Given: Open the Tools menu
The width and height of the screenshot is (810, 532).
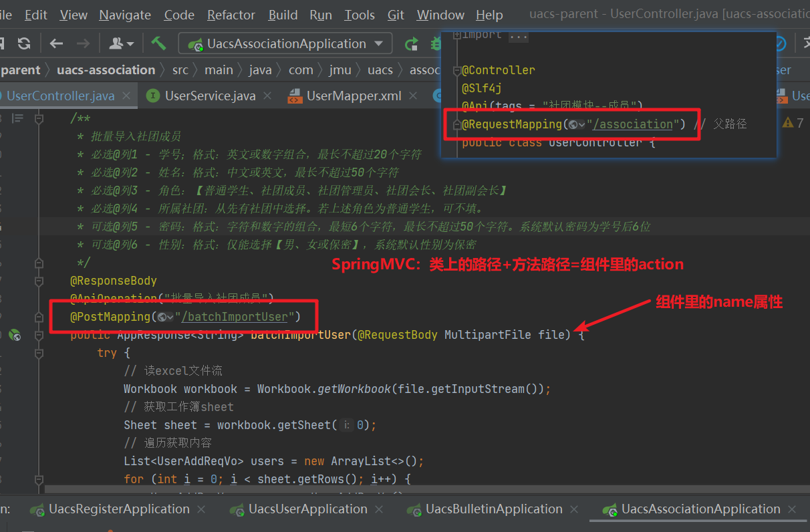Looking at the screenshot, I should 360,15.
